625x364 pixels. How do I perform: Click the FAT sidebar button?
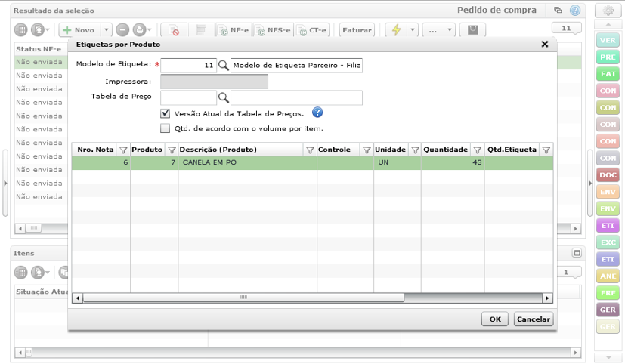(x=608, y=74)
